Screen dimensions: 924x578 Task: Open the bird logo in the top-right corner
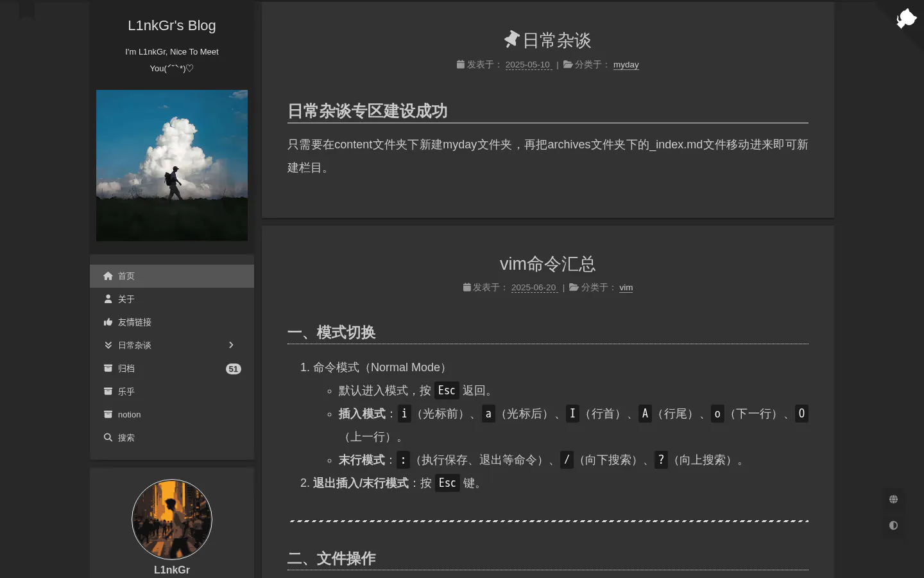tap(906, 18)
